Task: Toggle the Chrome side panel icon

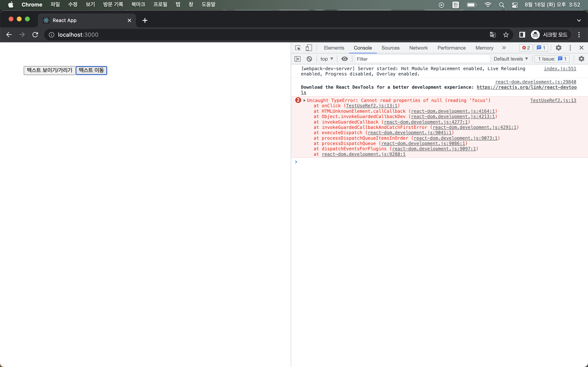Action: pos(522,35)
